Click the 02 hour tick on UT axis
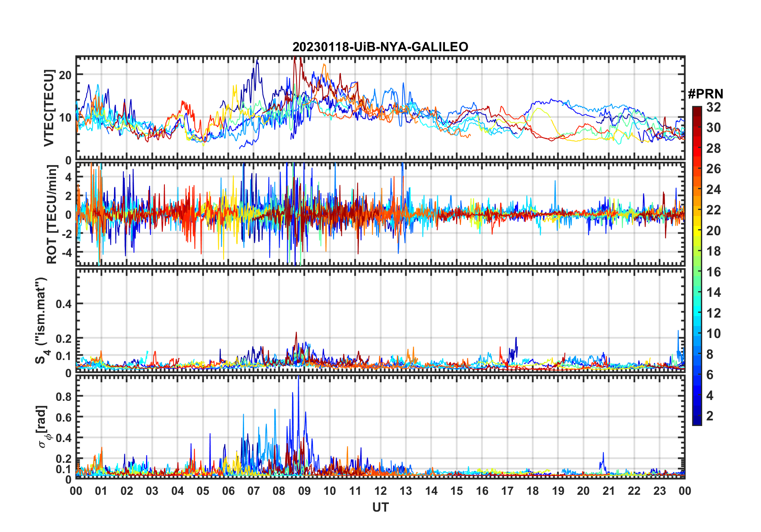The width and height of the screenshot is (761, 532). tap(127, 491)
